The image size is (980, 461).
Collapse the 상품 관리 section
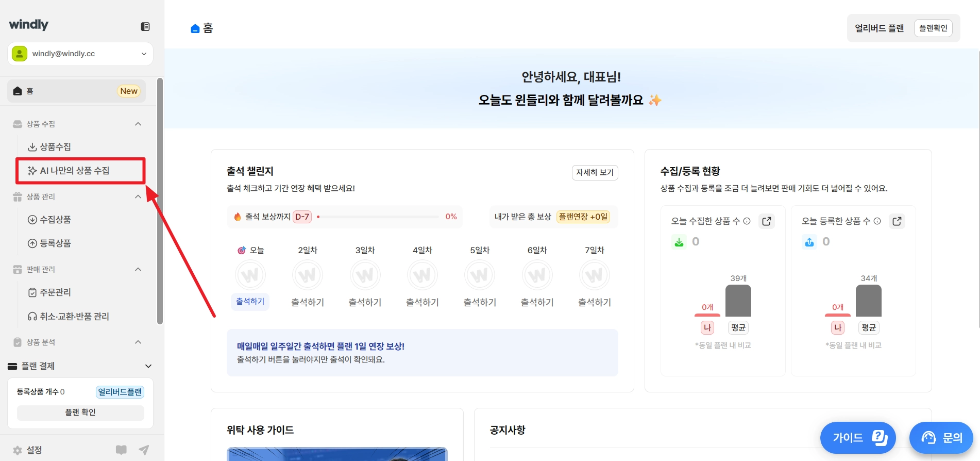click(138, 196)
